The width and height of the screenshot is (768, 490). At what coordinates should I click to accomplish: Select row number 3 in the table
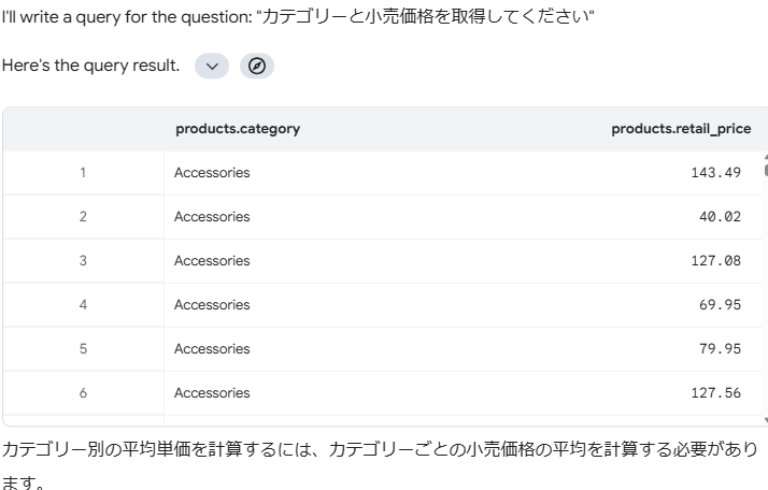tap(83, 261)
